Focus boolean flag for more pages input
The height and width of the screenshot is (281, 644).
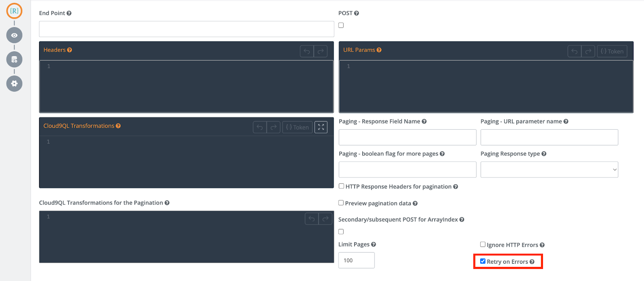coord(407,170)
